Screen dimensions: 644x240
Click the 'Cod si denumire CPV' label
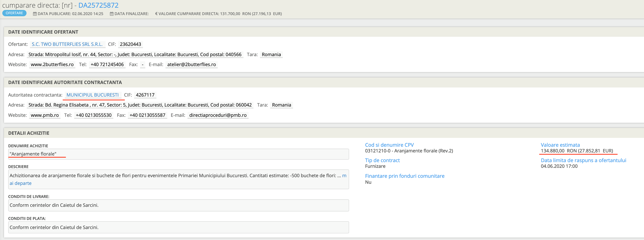coord(389,145)
